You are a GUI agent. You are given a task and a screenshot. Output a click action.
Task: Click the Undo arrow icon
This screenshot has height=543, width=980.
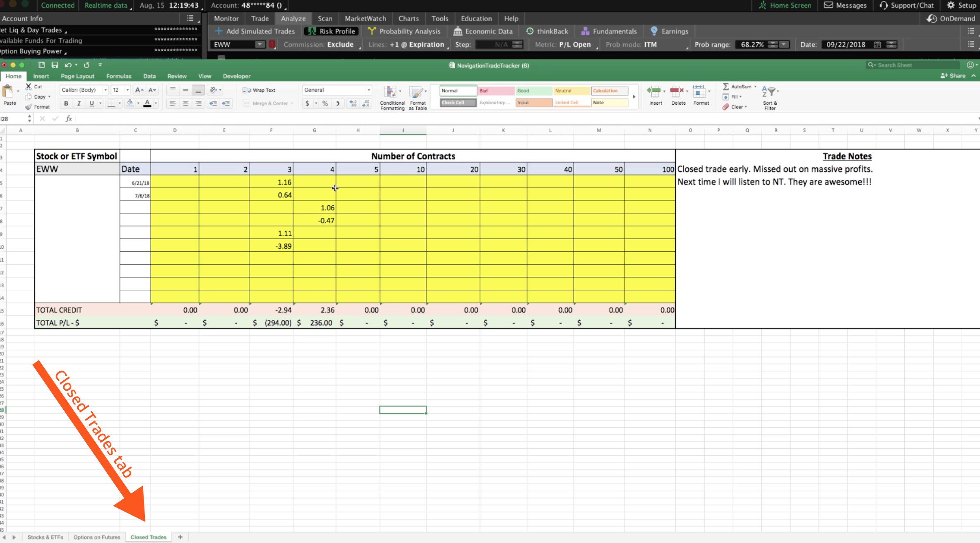pyautogui.click(x=68, y=65)
